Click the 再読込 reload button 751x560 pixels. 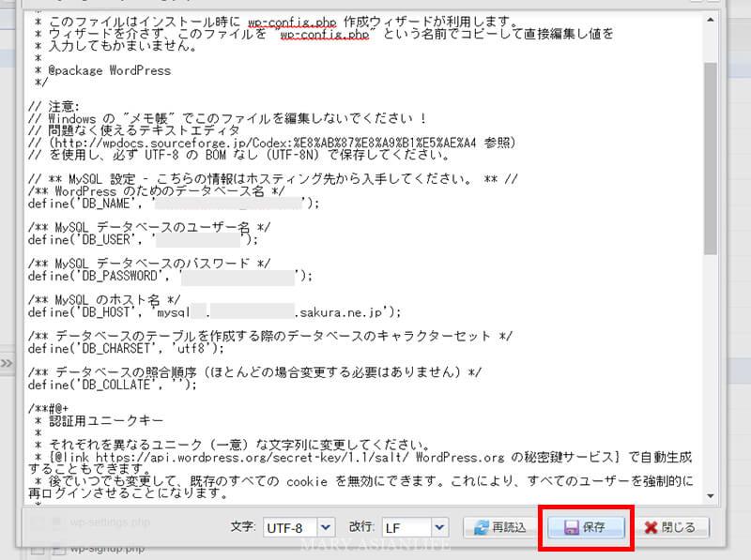501,527
